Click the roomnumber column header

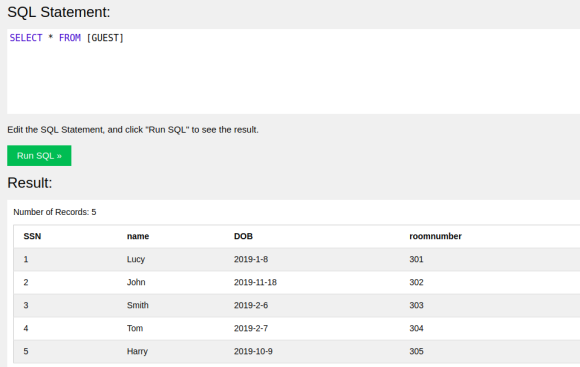click(435, 236)
